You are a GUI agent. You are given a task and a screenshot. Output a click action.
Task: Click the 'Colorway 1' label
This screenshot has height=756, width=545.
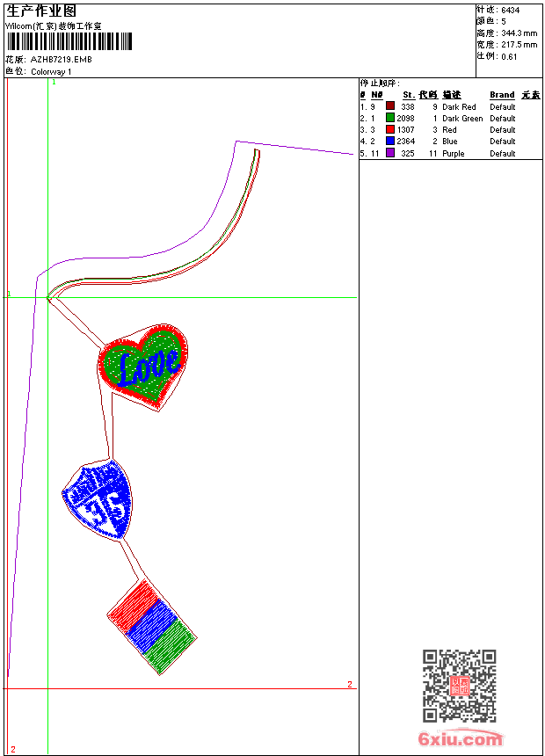pyautogui.click(x=51, y=72)
